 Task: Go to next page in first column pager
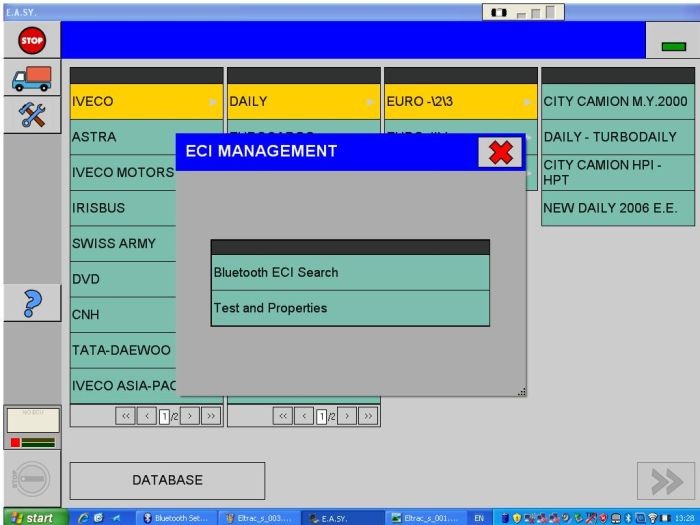point(190,416)
